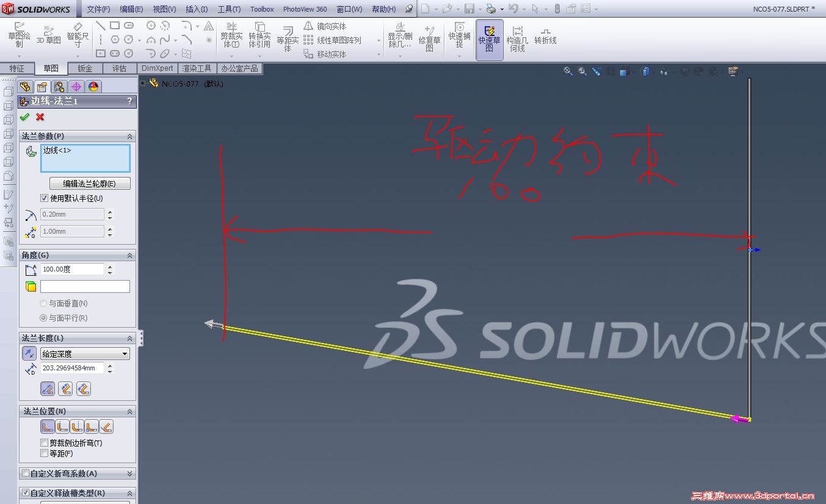Open Display/Delete Relations (显示/删除几何关系)

click(x=400, y=36)
